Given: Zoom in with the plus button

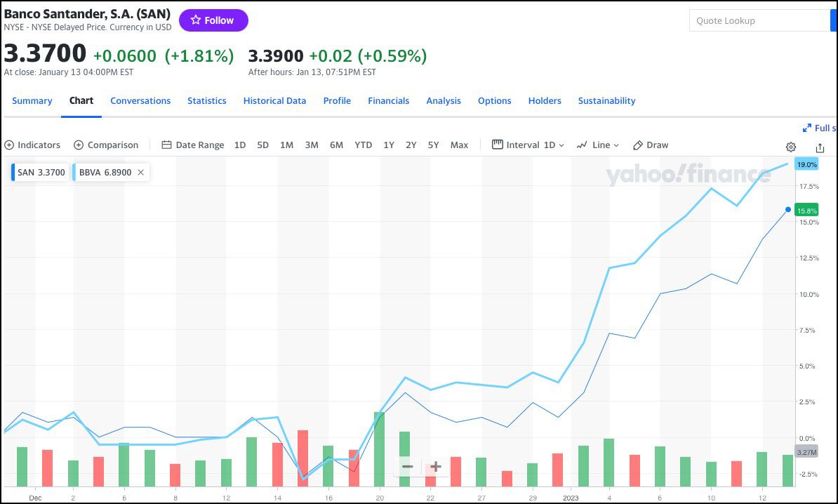Looking at the screenshot, I should click(x=436, y=467).
